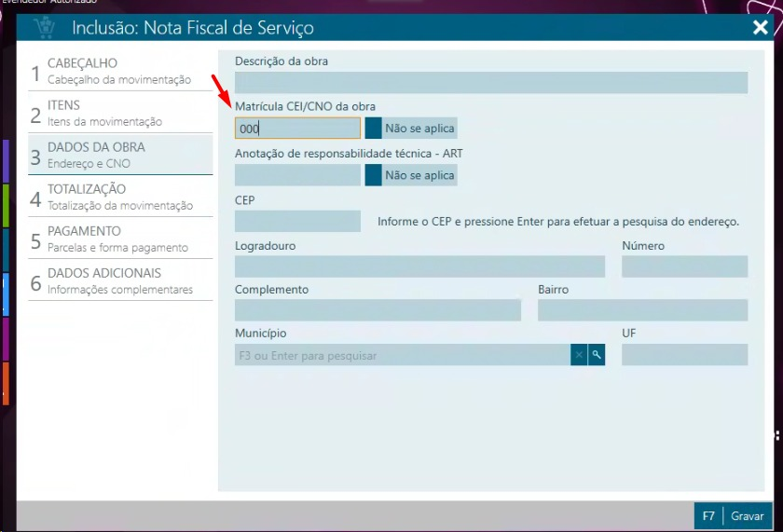
Task: Check 'Não se aplica' for Matrícula CEI/CNO
Action: (374, 129)
